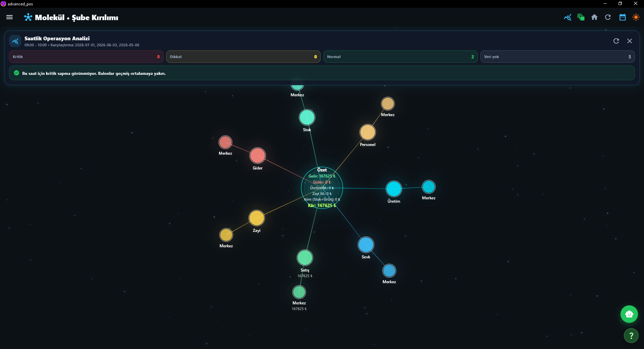The height and width of the screenshot is (349, 644).
Task: Minimize the advanced_pos window
Action: [x=605, y=4]
